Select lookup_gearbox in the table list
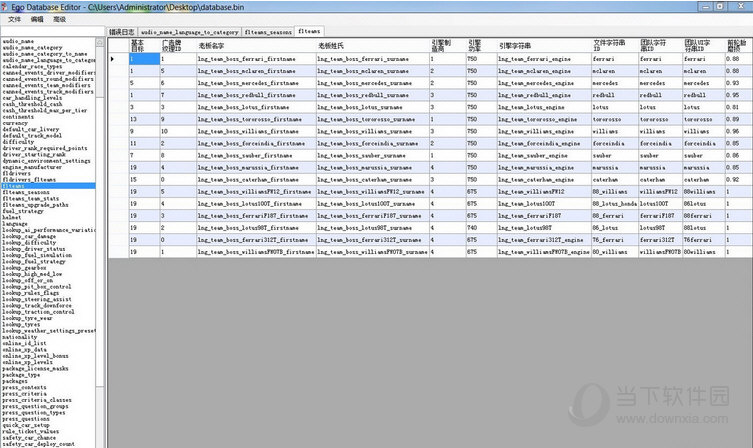Screen dimensions: 753x448 (x=24, y=267)
